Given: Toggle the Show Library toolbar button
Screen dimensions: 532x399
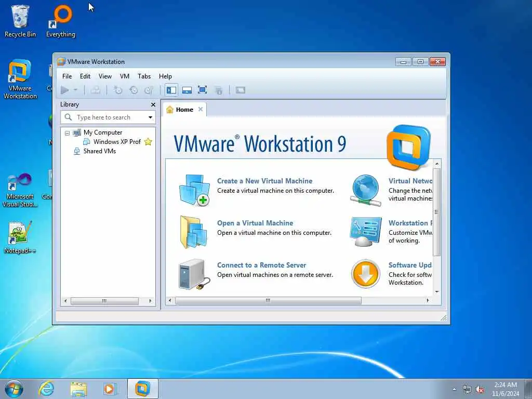Looking at the screenshot, I should tap(171, 90).
